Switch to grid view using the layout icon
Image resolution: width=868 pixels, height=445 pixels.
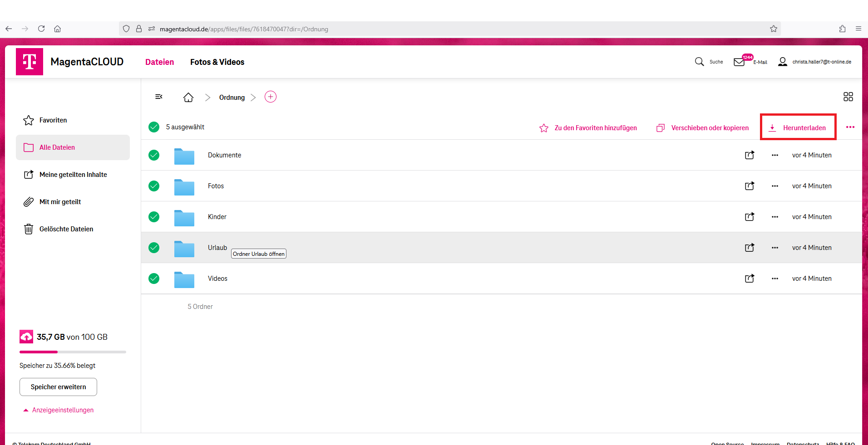(848, 97)
